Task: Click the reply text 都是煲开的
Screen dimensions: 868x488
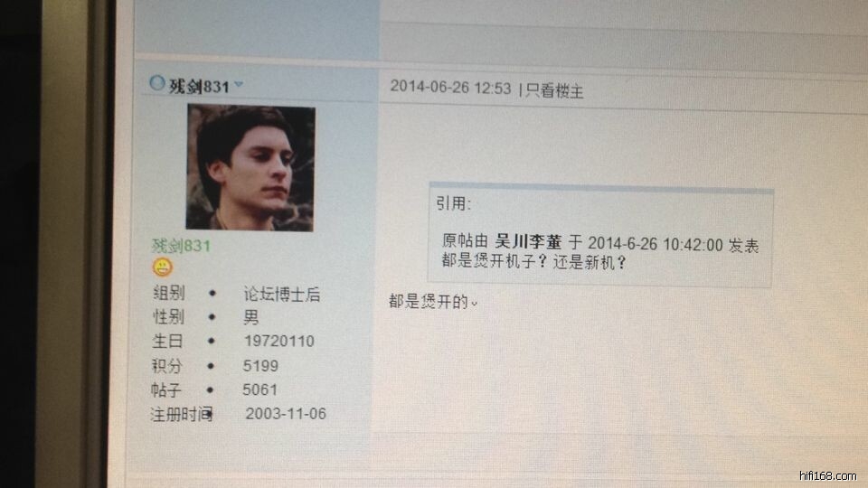Action: [x=429, y=302]
